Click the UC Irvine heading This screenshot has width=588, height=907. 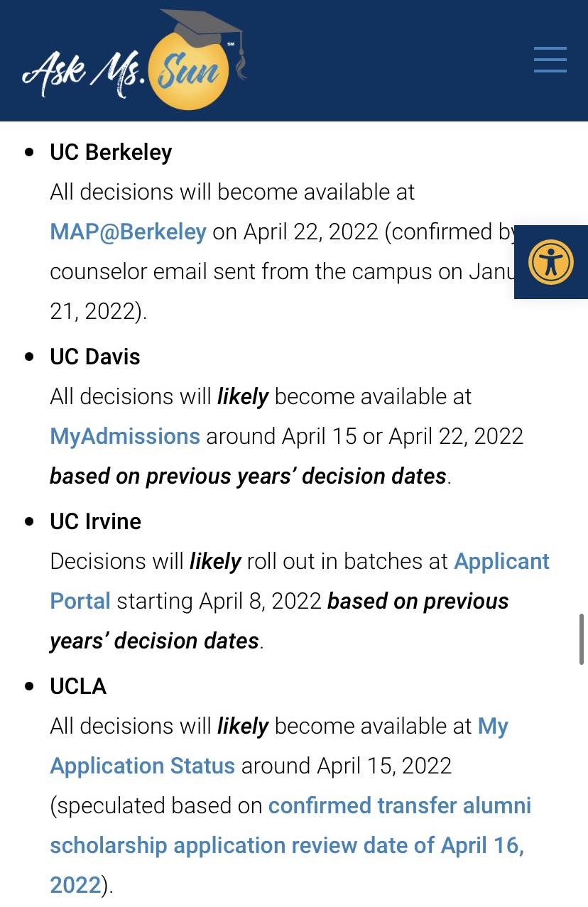(95, 521)
